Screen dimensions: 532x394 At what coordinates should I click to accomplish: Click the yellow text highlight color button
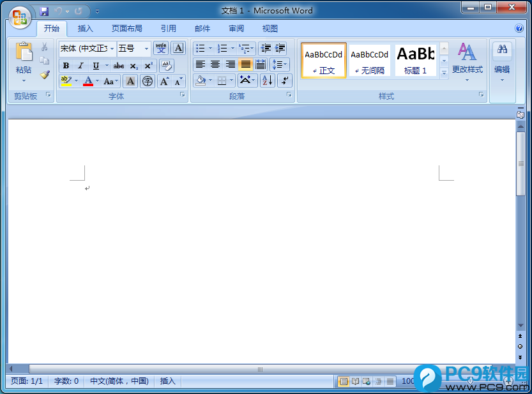tap(66, 81)
